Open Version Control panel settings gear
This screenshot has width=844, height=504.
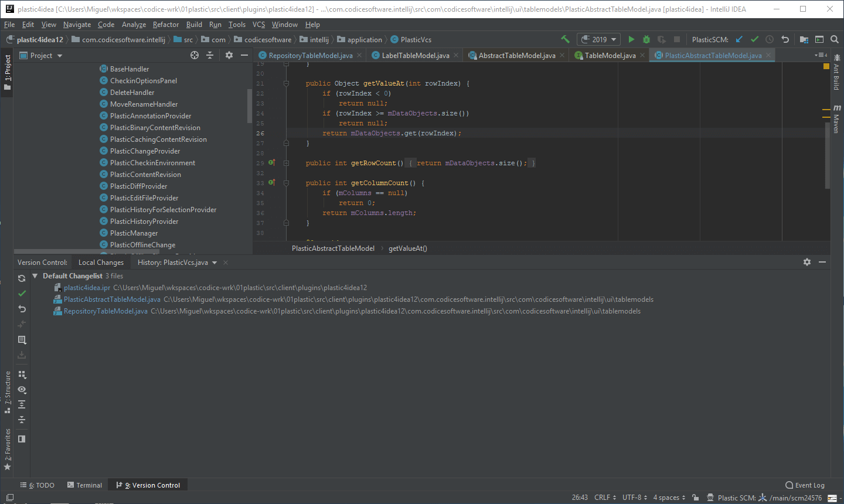tap(807, 262)
